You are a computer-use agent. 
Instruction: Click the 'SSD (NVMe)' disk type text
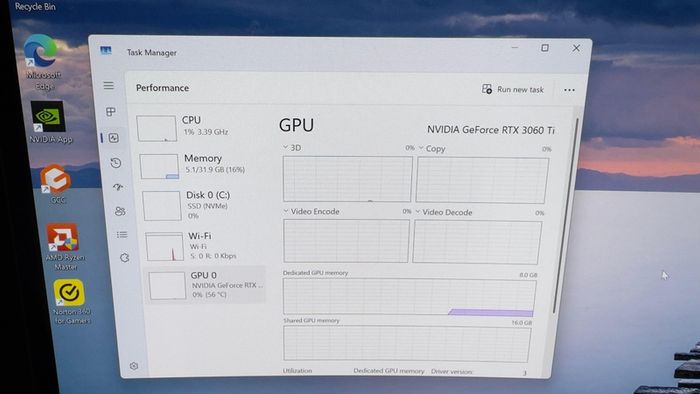(x=208, y=206)
